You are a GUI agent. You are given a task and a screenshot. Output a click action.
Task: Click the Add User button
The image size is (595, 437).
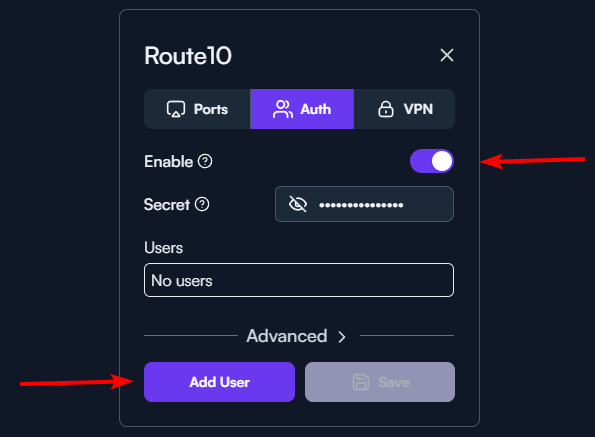(219, 382)
